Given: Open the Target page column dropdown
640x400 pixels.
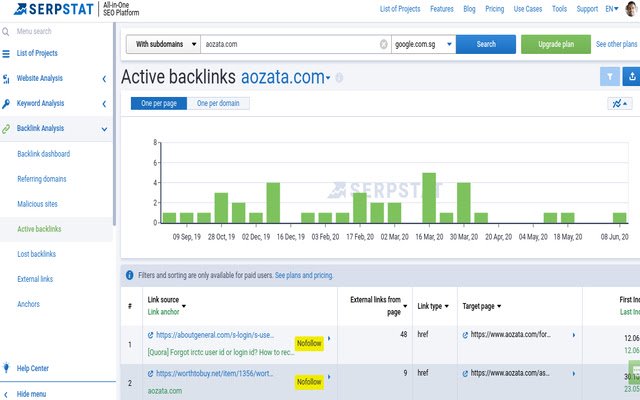Looking at the screenshot, I should (499, 306).
